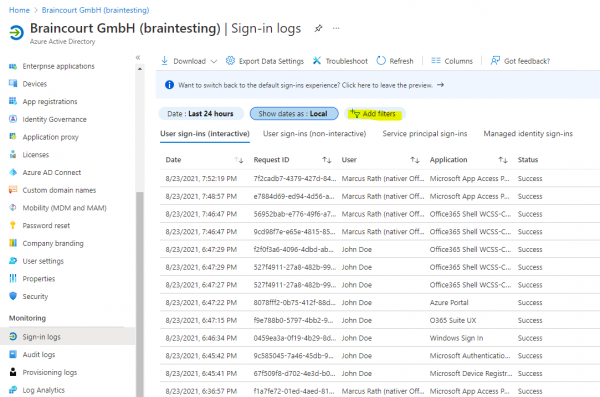Click the arrow at end of preview banner
The width and height of the screenshot is (600, 397).
pyautogui.click(x=440, y=85)
